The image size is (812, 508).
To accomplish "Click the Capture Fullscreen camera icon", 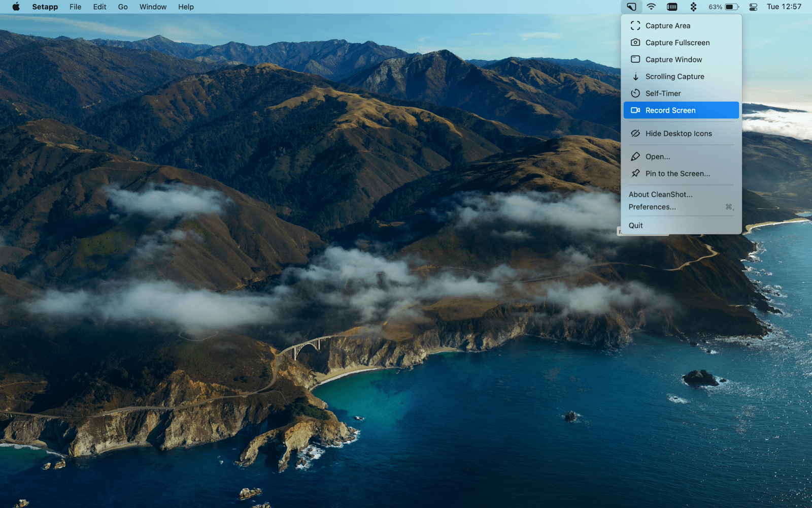I will coord(635,42).
